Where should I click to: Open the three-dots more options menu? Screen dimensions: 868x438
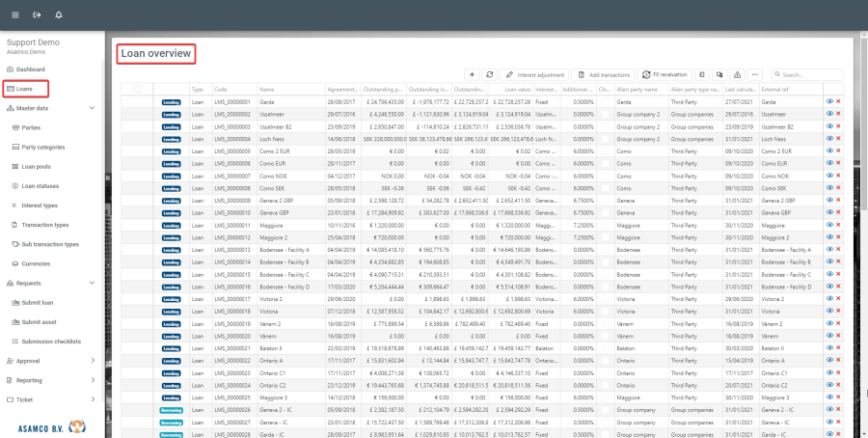pyautogui.click(x=755, y=74)
